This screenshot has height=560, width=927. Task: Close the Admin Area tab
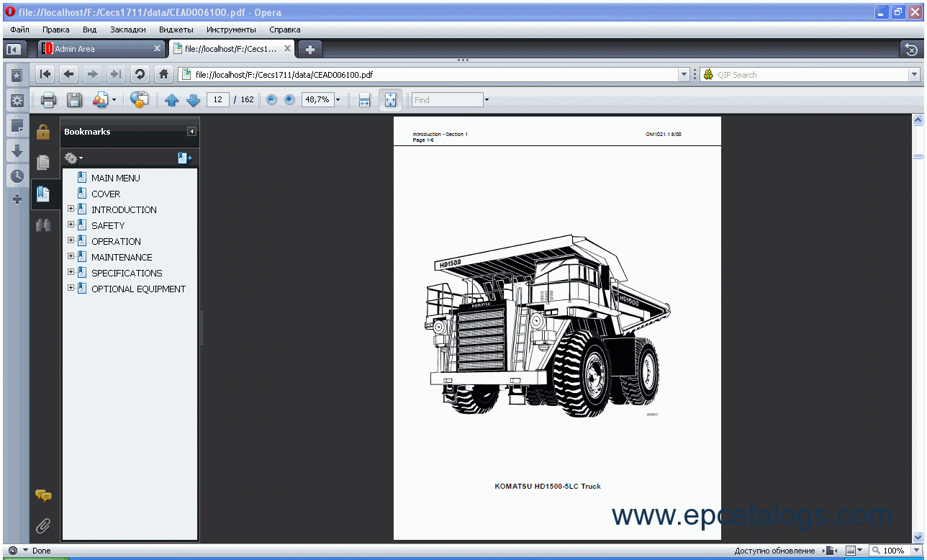[158, 49]
